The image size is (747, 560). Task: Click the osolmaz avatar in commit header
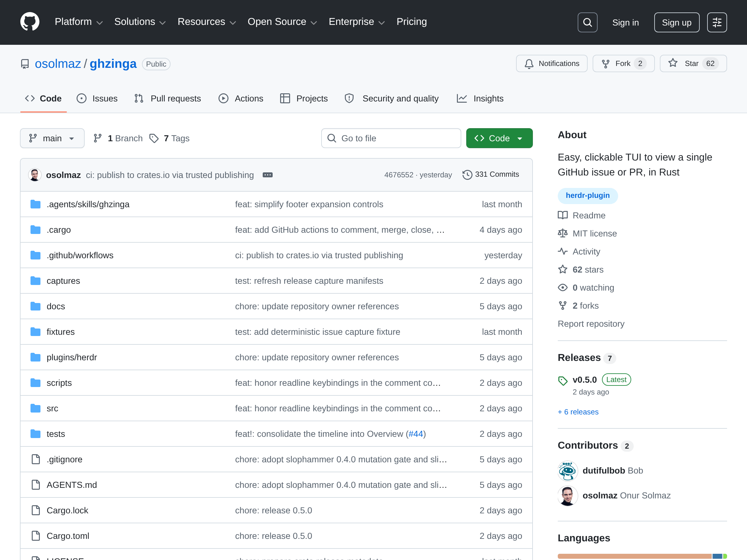[x=35, y=175]
